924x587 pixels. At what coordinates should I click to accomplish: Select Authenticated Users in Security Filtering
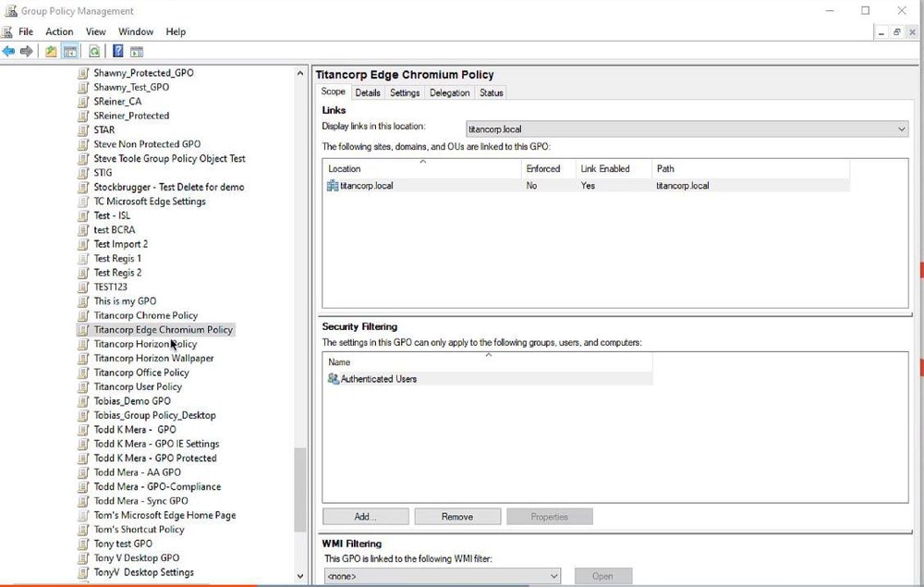click(487, 379)
